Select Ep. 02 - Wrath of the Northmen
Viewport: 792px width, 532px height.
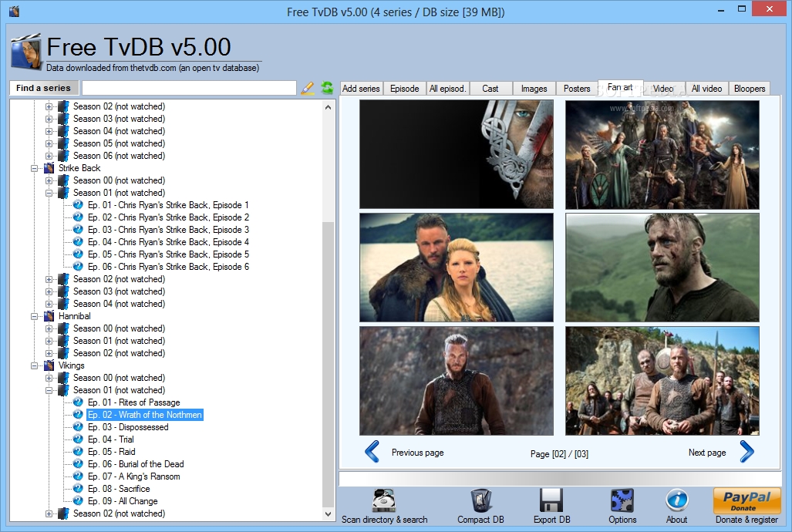click(145, 415)
